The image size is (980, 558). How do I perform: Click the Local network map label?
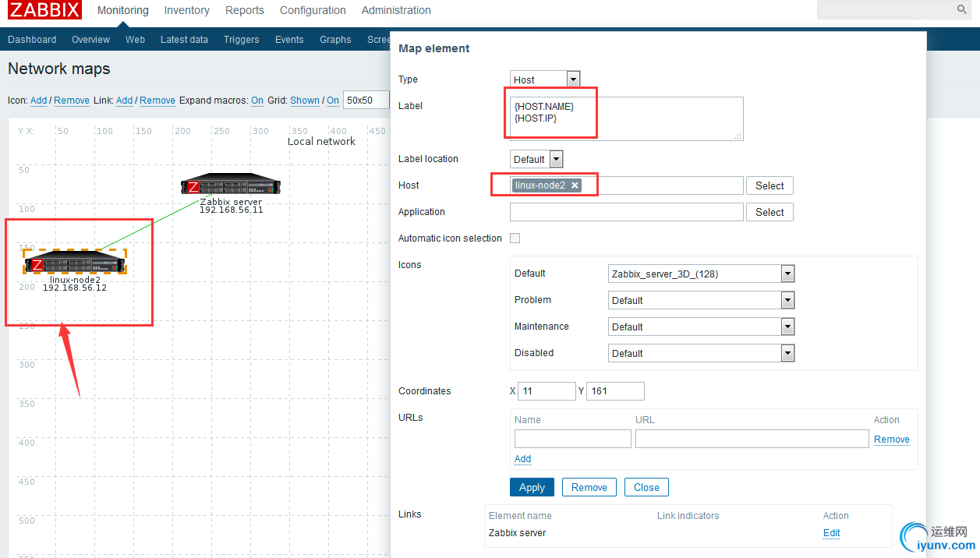click(x=321, y=141)
